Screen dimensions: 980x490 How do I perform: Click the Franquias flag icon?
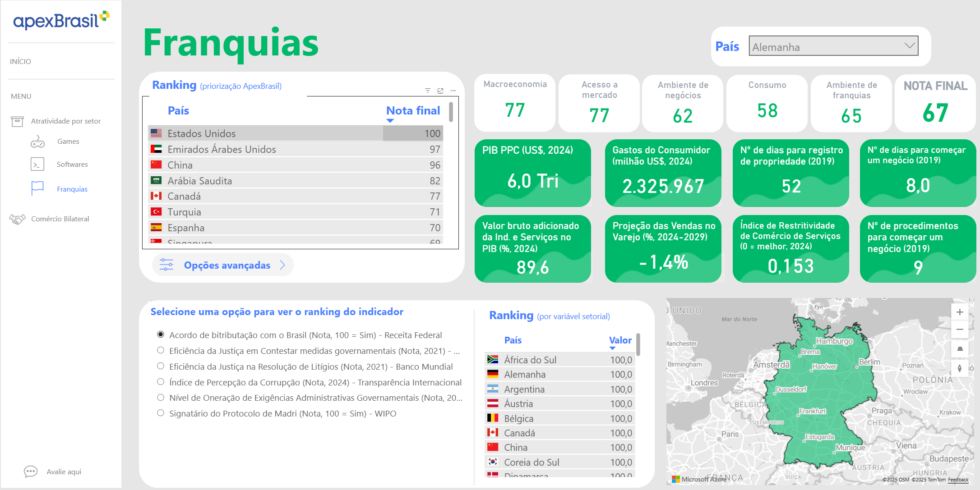(37, 188)
